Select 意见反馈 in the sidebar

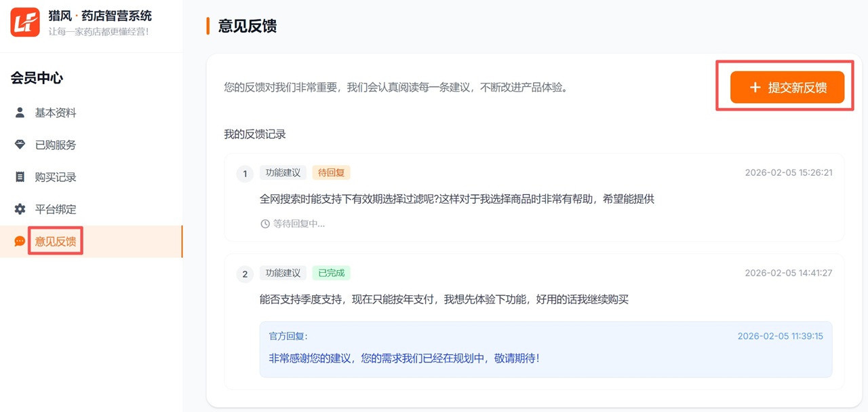click(55, 241)
